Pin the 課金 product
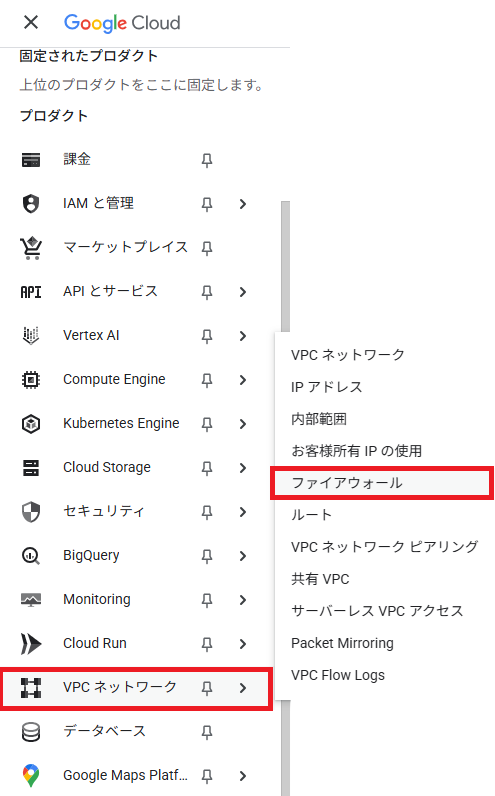 pos(207,160)
